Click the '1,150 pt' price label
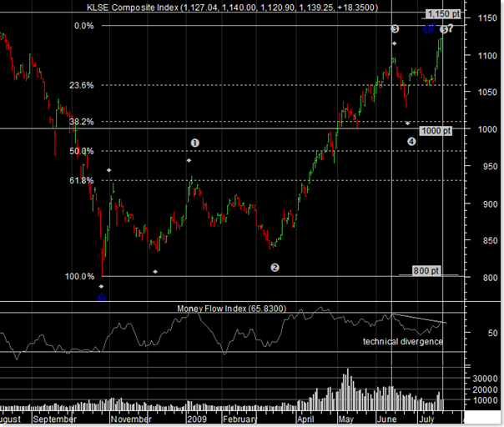 (444, 14)
